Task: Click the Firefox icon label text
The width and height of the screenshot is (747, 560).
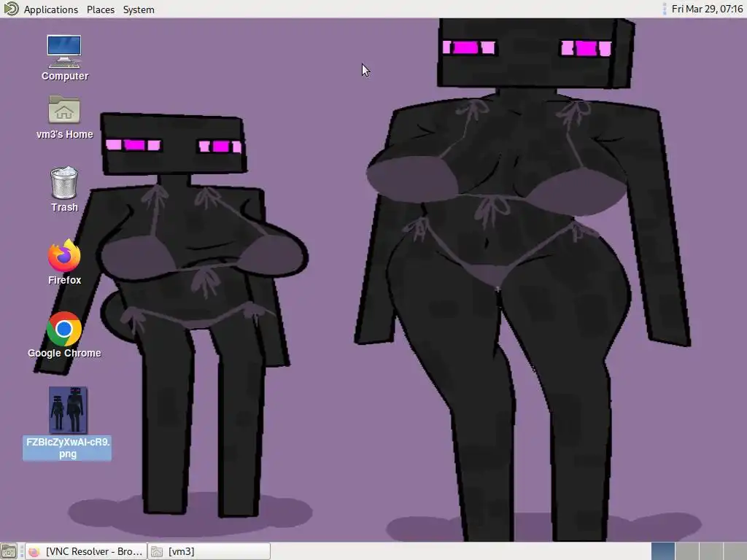Action: click(x=64, y=280)
